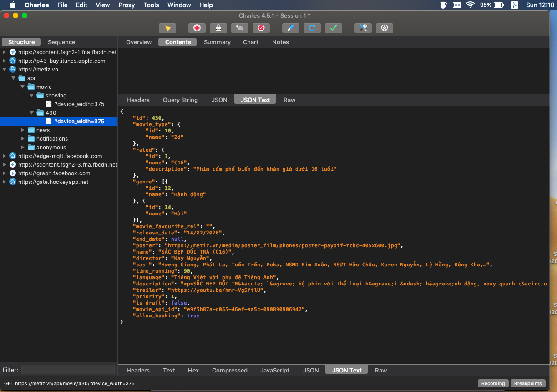Select the https://edge-mqtt.facebook.com host row
The width and height of the screenshot is (557, 392).
(x=60, y=156)
